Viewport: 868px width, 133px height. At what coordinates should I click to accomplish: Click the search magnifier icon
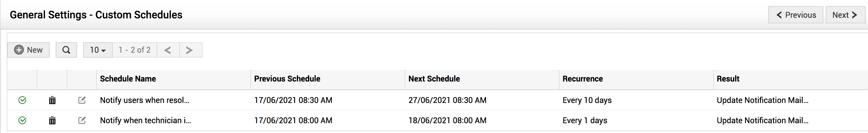pyautogui.click(x=66, y=50)
